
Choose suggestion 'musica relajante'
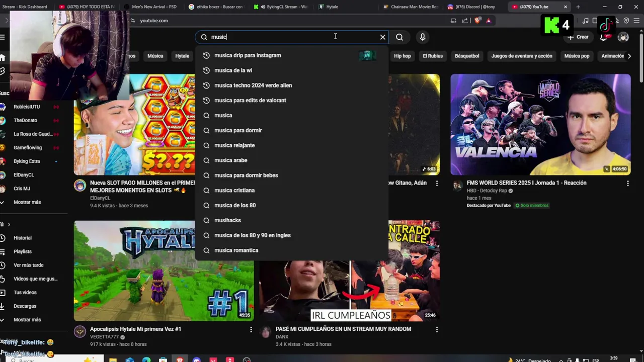292,145
